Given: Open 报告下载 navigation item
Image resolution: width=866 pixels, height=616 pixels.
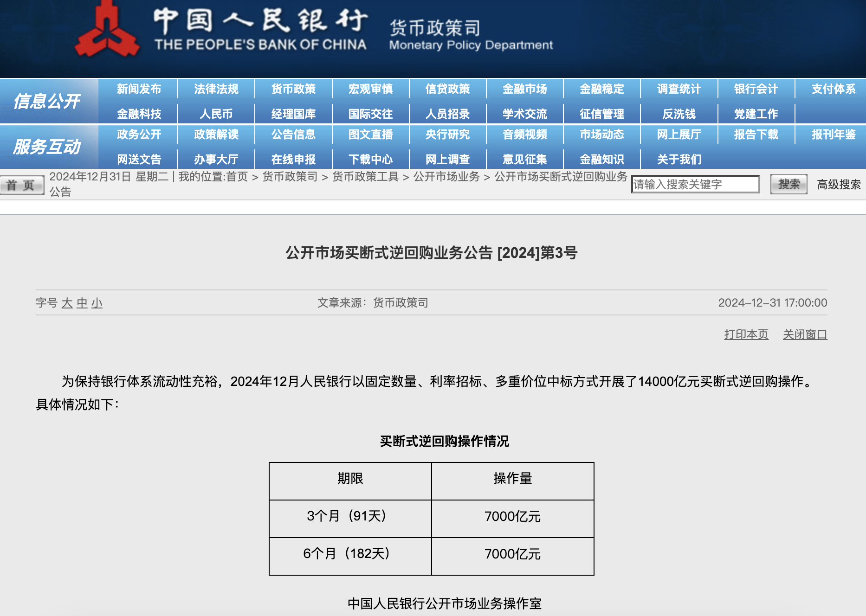Looking at the screenshot, I should pos(756,135).
